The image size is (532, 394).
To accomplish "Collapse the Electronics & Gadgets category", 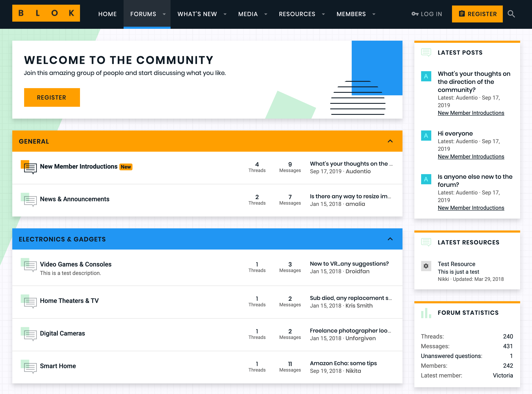I will click(390, 239).
